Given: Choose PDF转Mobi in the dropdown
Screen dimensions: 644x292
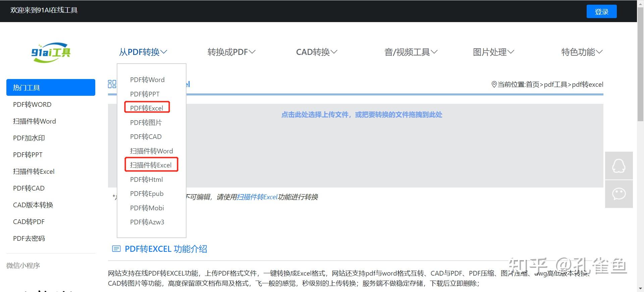Looking at the screenshot, I should (147, 208).
